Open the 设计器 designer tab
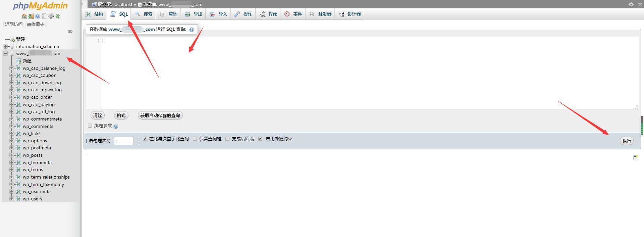 click(x=350, y=14)
